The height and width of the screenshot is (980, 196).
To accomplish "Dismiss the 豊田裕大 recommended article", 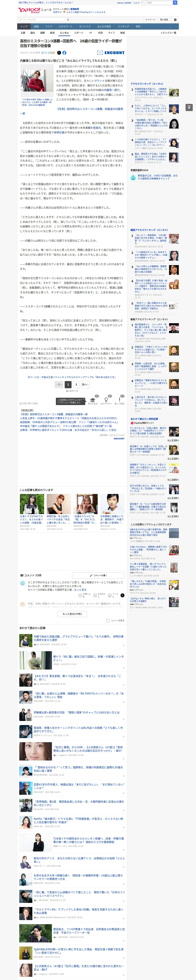I will point(123,941).
